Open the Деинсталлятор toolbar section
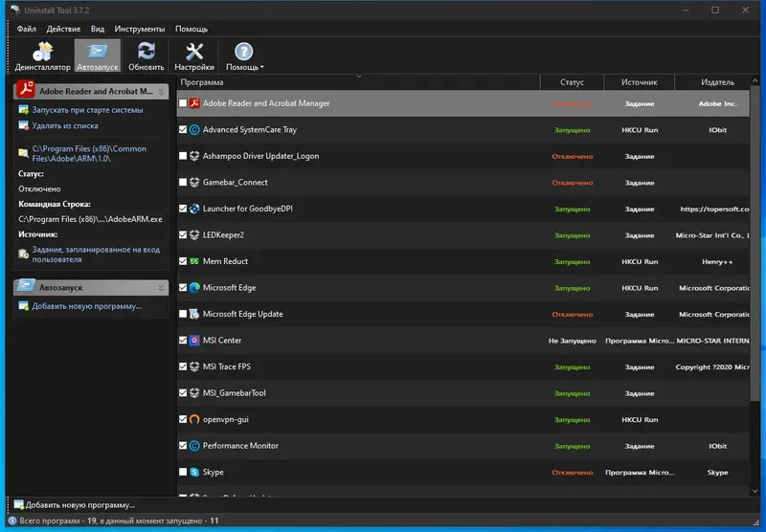This screenshot has height=532, width=766. tap(42, 56)
